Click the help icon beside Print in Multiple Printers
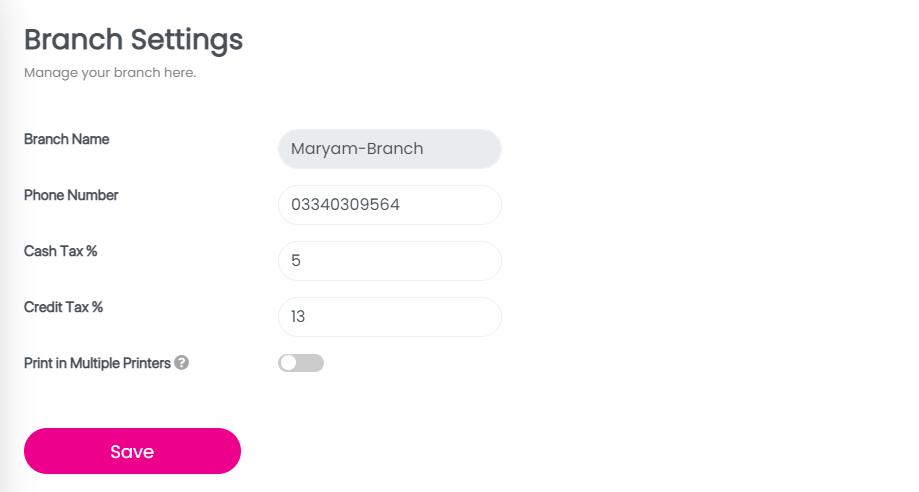This screenshot has height=492, width=919. tap(181, 363)
